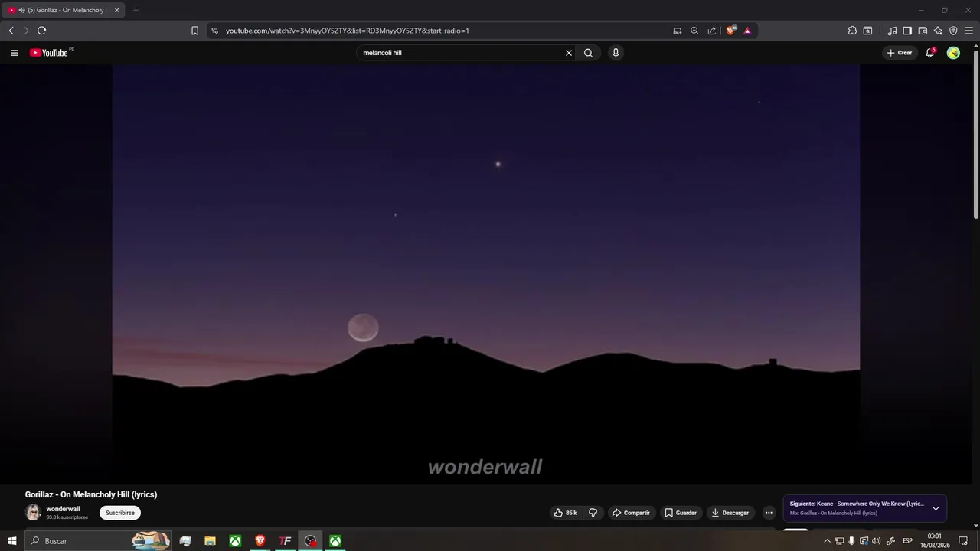This screenshot has width=980, height=551.
Task: Click the taskbar Buscar search box
Action: pyautogui.click(x=100, y=541)
